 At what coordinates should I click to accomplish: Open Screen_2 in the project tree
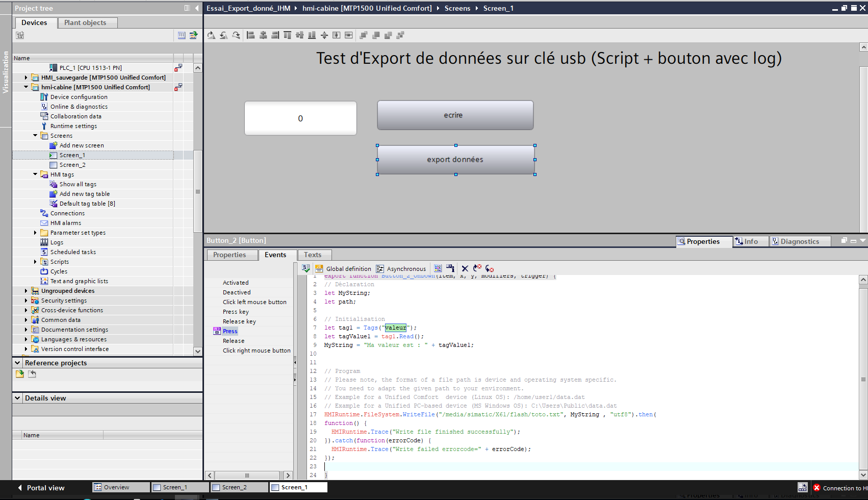coord(72,165)
